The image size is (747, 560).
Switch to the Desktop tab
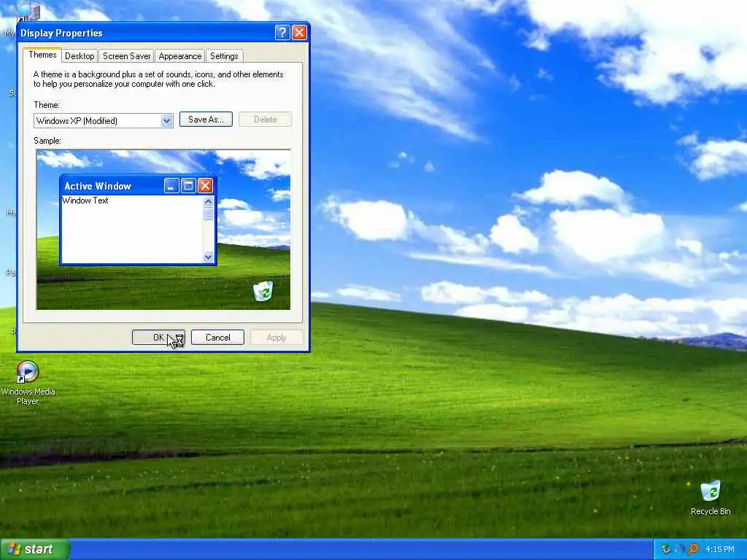80,56
